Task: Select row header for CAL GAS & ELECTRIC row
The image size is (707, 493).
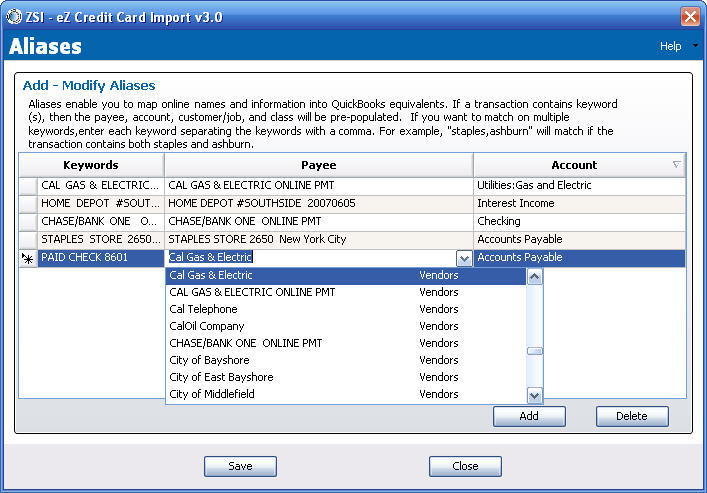Action: click(28, 186)
